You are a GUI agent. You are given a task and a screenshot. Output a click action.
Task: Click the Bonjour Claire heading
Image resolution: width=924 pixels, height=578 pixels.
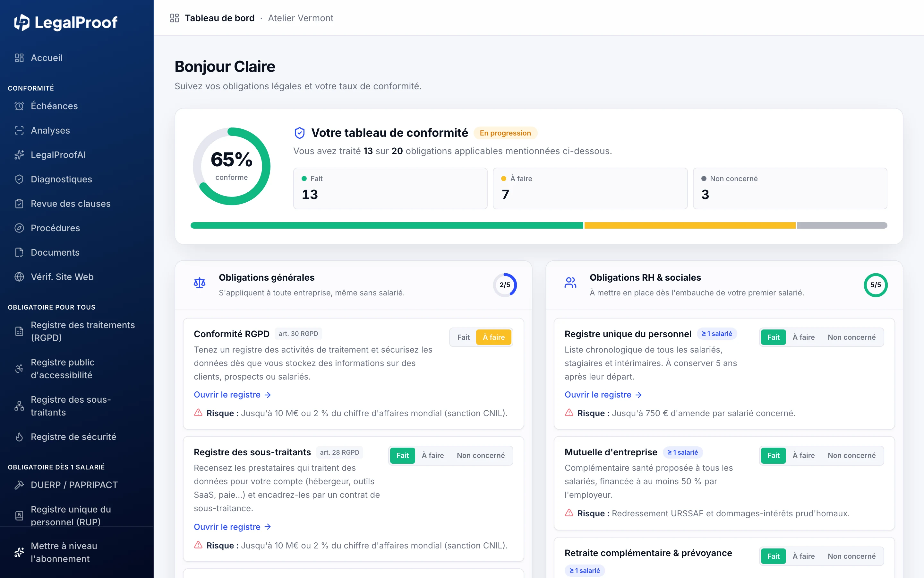(225, 66)
